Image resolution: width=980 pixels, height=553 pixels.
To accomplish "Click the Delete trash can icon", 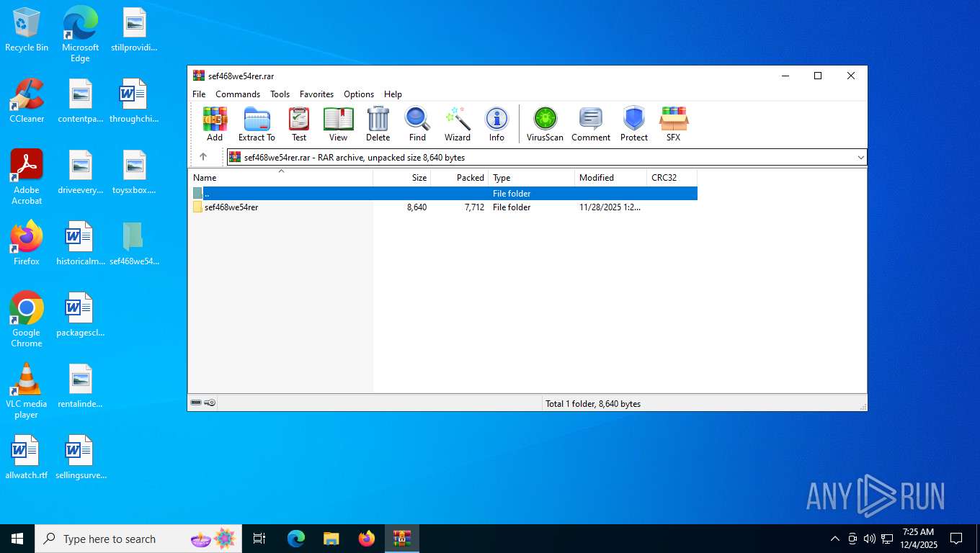I will pos(378,124).
